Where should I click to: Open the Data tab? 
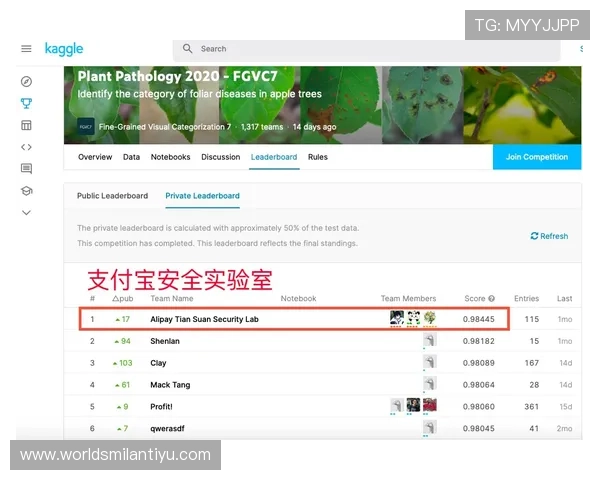tap(131, 157)
